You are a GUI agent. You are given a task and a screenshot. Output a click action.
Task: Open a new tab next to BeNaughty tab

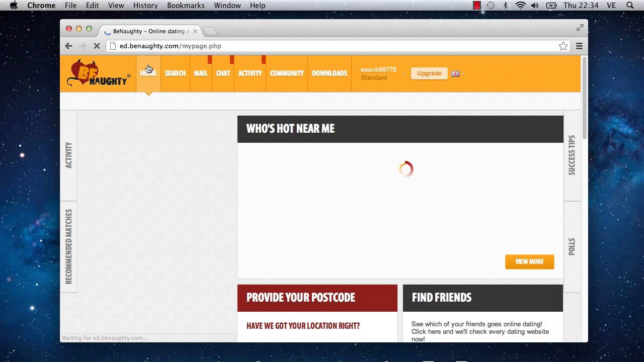[x=210, y=31]
